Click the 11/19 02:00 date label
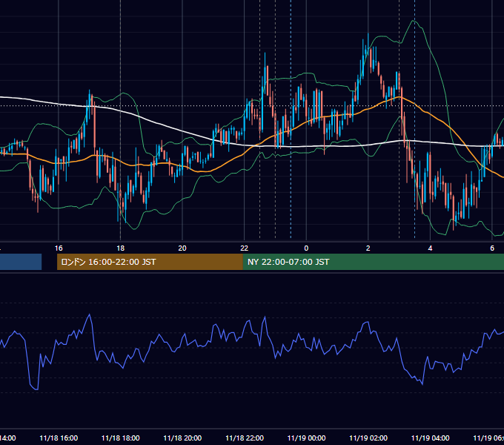The image size is (504, 445). (x=368, y=438)
